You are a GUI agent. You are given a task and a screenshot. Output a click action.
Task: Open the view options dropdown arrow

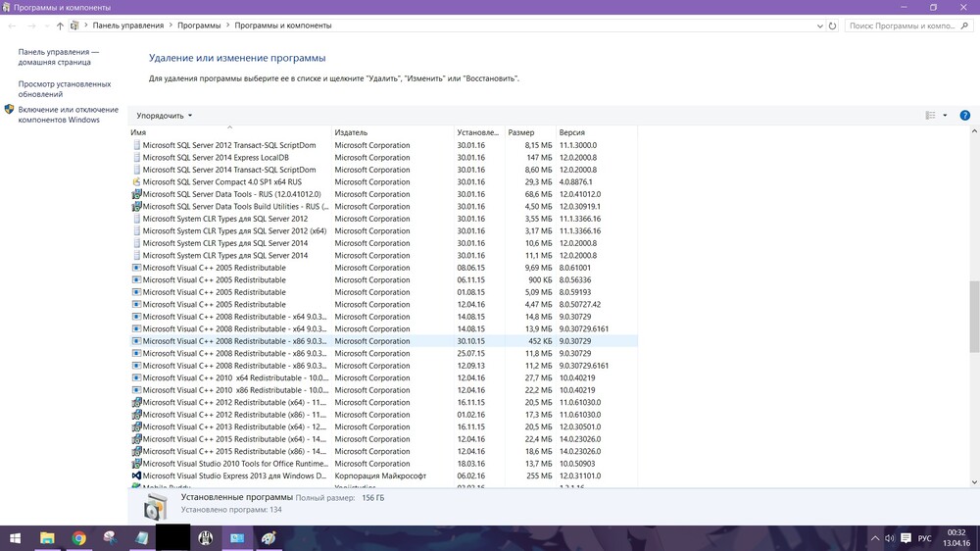point(945,115)
